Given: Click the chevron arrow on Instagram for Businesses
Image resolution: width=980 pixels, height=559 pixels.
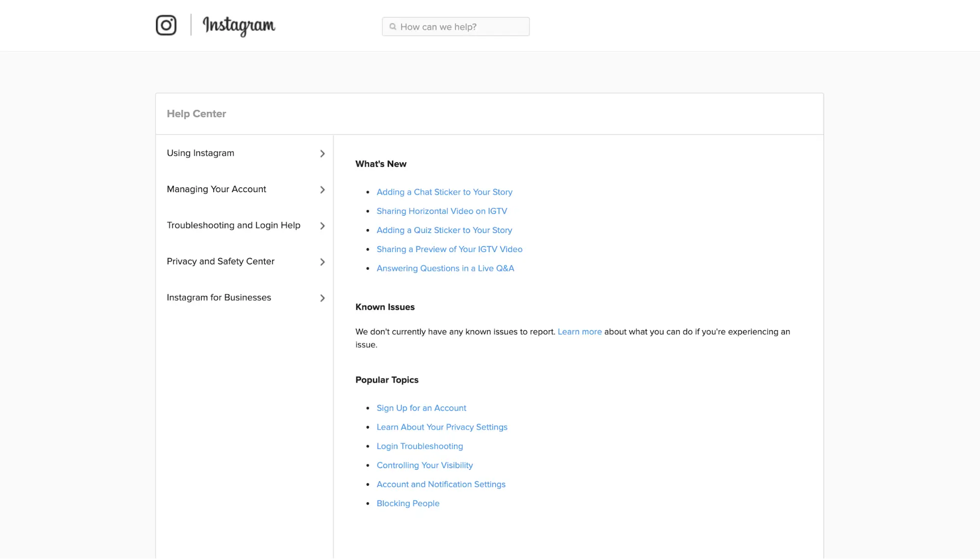Looking at the screenshot, I should [323, 297].
